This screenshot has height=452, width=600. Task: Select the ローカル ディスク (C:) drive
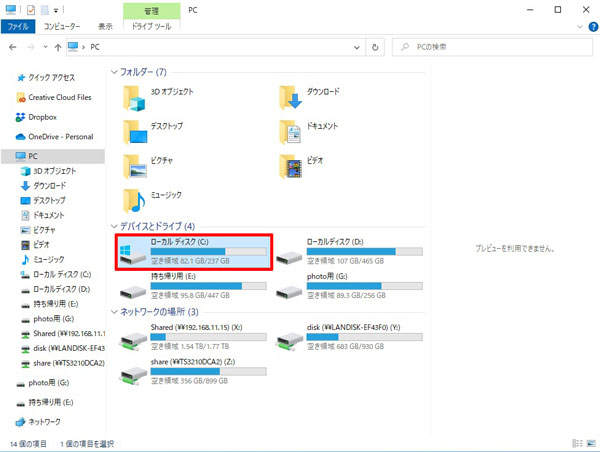pyautogui.click(x=194, y=252)
